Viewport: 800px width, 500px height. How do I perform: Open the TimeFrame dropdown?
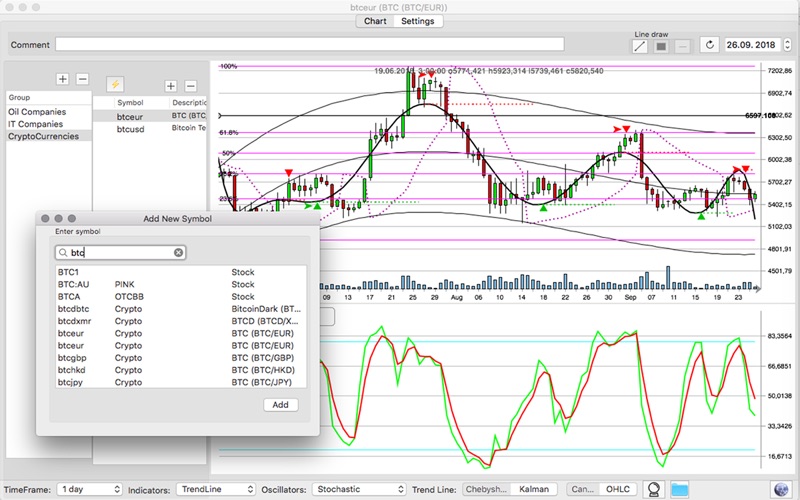pyautogui.click(x=90, y=489)
